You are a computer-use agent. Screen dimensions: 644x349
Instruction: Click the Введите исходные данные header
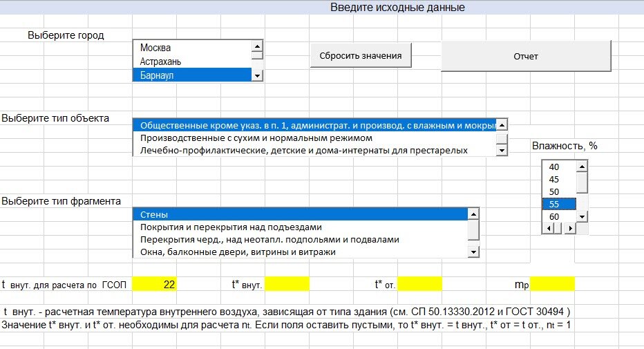click(397, 8)
